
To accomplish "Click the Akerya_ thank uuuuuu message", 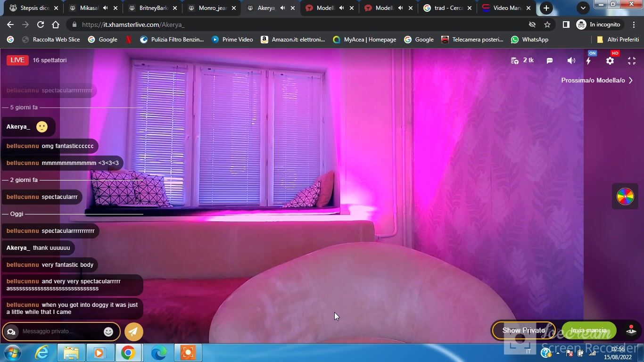I will (38, 248).
